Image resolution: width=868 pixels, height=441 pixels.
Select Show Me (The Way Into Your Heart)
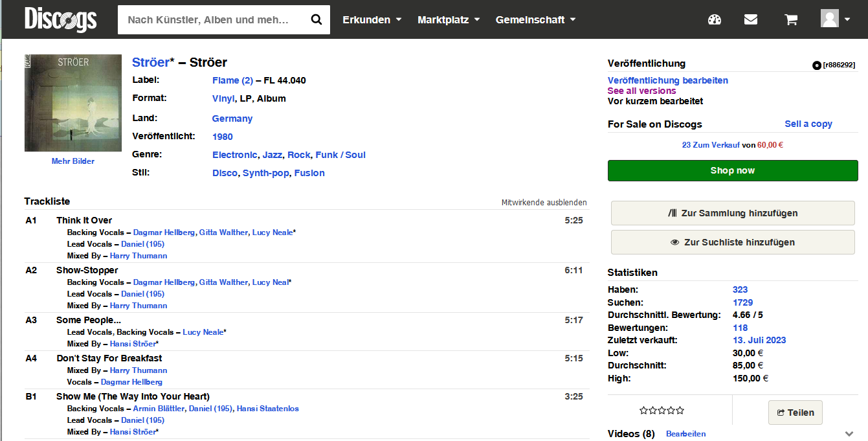pos(133,396)
